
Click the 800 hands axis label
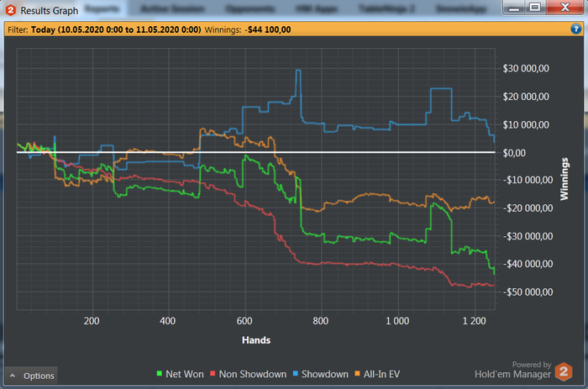pyautogui.click(x=321, y=321)
